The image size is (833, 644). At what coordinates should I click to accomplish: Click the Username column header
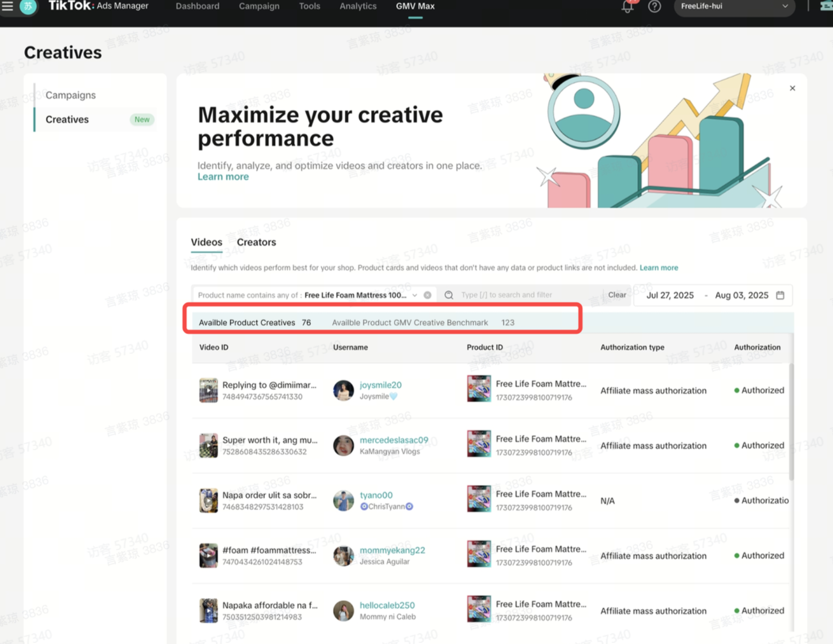[x=351, y=347]
